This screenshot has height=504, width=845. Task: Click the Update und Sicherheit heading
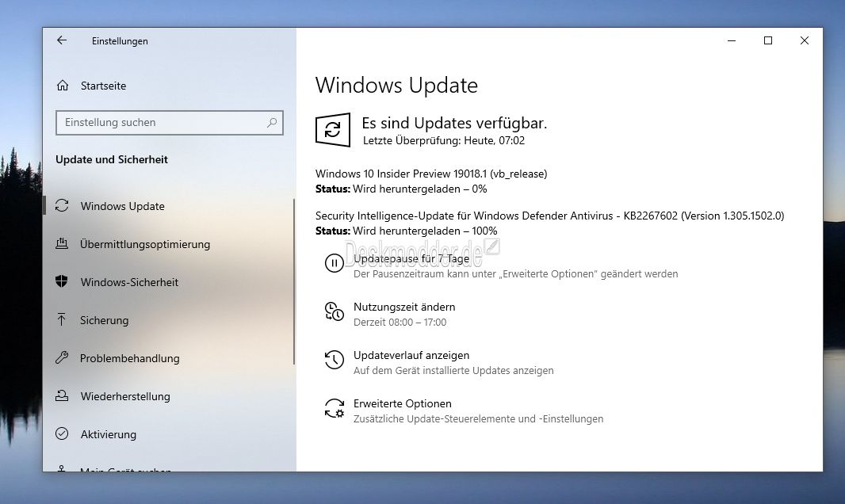[x=112, y=159]
